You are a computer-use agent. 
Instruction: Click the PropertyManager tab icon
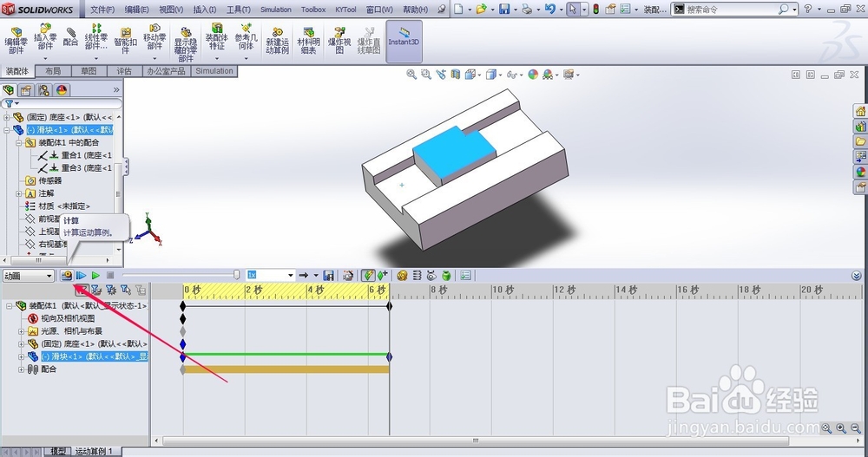tap(26, 90)
